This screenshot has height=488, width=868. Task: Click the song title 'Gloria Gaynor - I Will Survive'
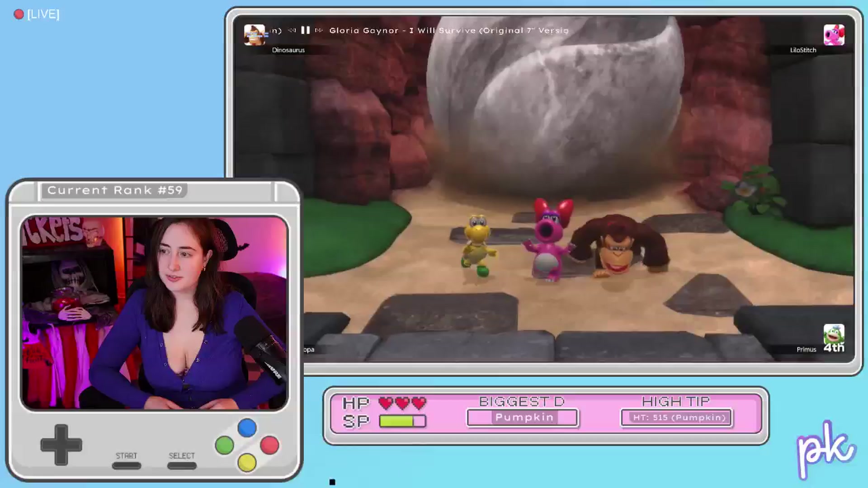[402, 30]
